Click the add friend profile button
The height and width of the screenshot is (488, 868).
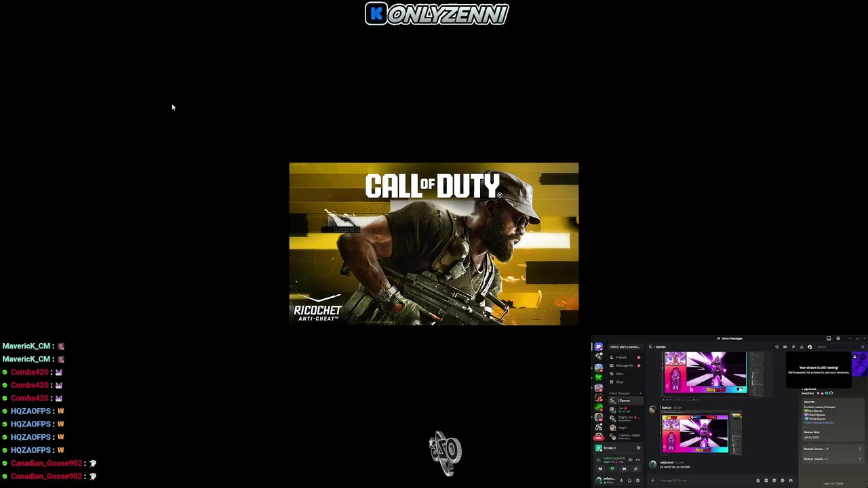pos(855,357)
